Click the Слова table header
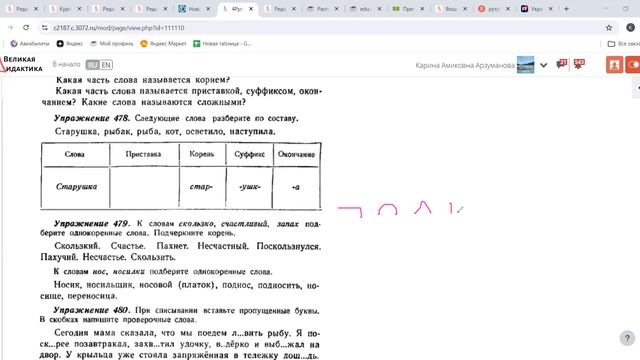 [x=75, y=154]
